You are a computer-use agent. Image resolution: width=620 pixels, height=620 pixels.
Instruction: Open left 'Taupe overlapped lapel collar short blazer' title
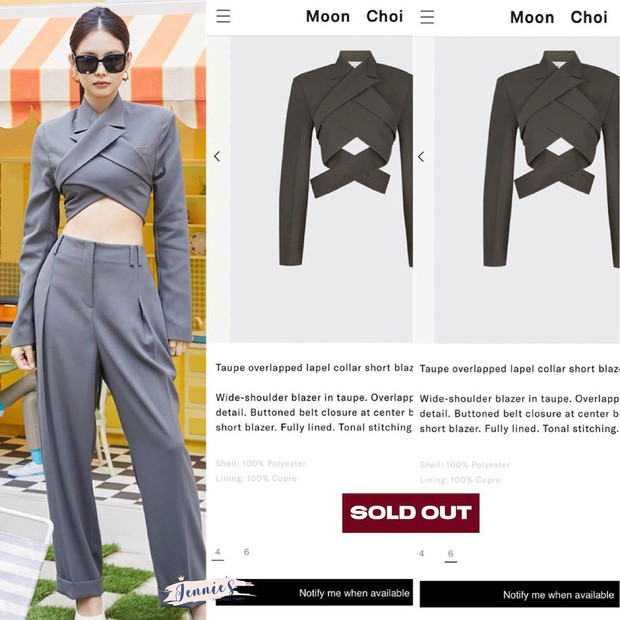(314, 368)
